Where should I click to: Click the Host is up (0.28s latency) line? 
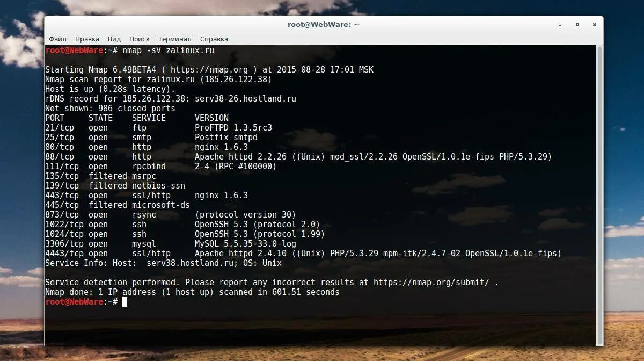point(110,89)
